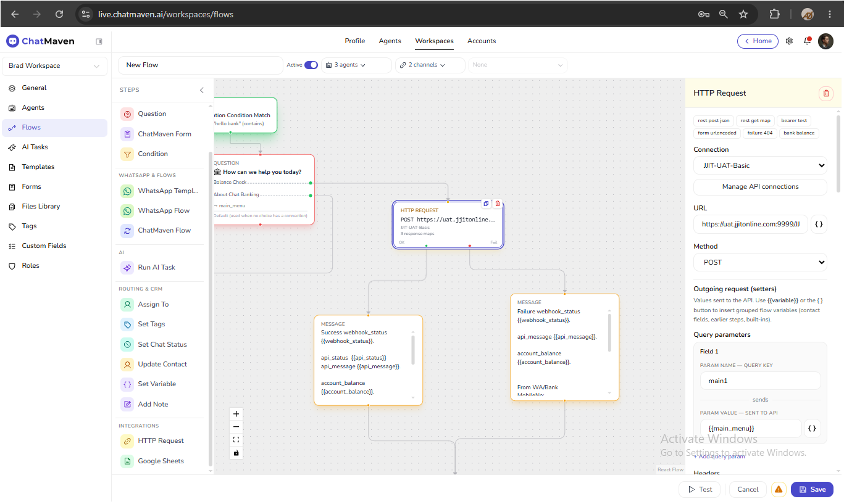Select the Update Contact step icon
The width and height of the screenshot is (844, 504).
[127, 365]
